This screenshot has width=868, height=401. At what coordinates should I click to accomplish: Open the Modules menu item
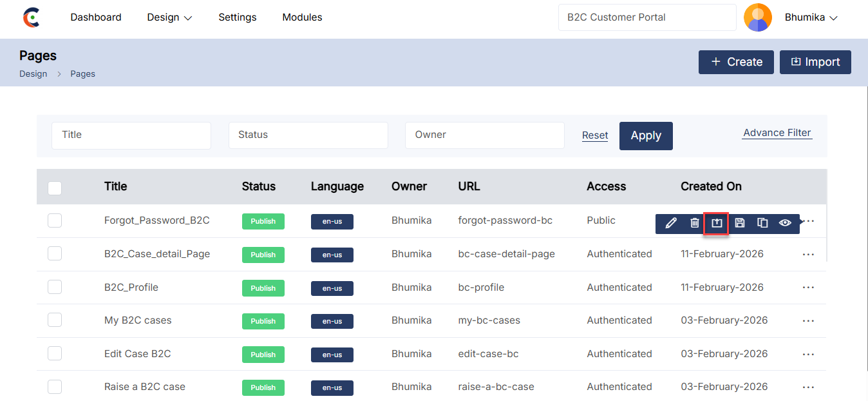[x=302, y=17]
